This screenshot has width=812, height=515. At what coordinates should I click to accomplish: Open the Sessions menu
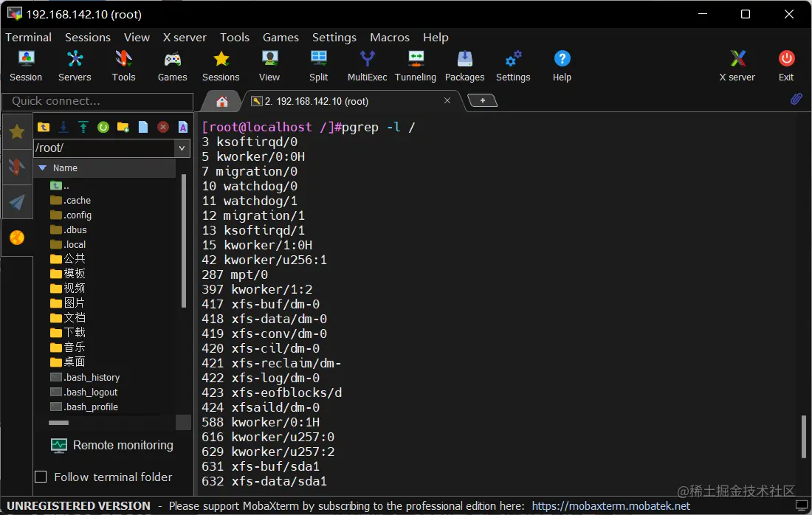point(88,38)
